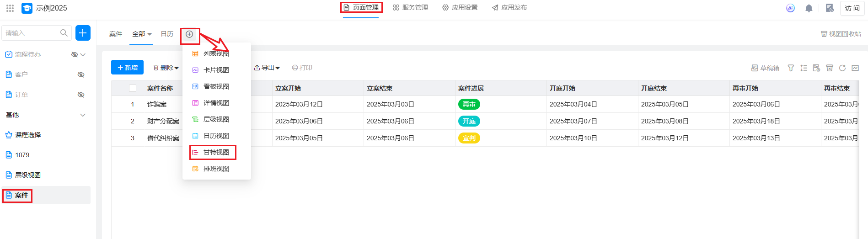Click the add view plus icon
The image size is (868, 239).
[x=189, y=34]
